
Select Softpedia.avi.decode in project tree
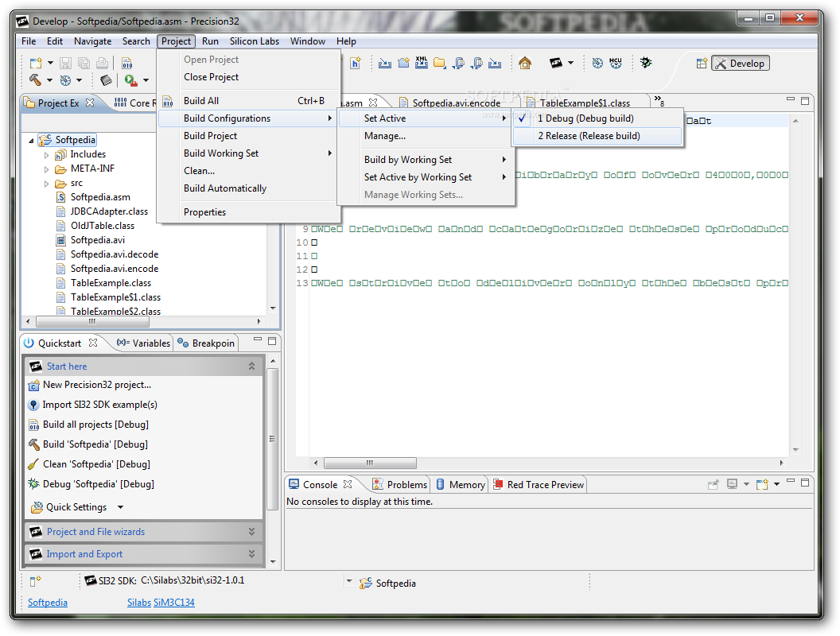tap(115, 254)
